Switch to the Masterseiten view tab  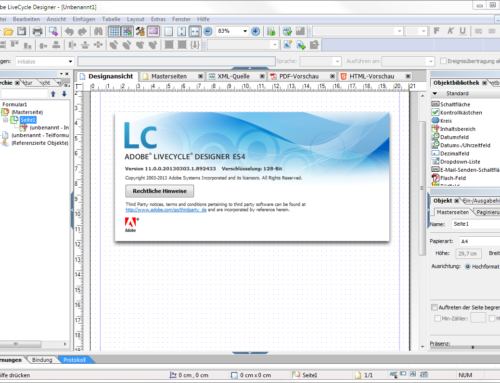(x=169, y=76)
